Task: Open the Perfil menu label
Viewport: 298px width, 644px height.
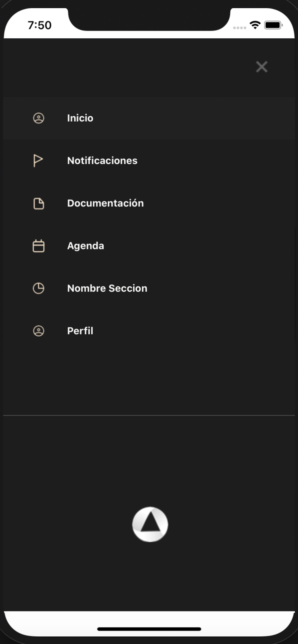Action: coord(80,331)
